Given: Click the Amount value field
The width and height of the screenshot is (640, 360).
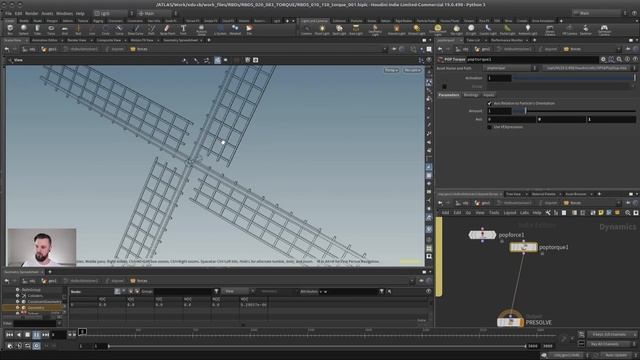Looking at the screenshot, I should (x=499, y=111).
